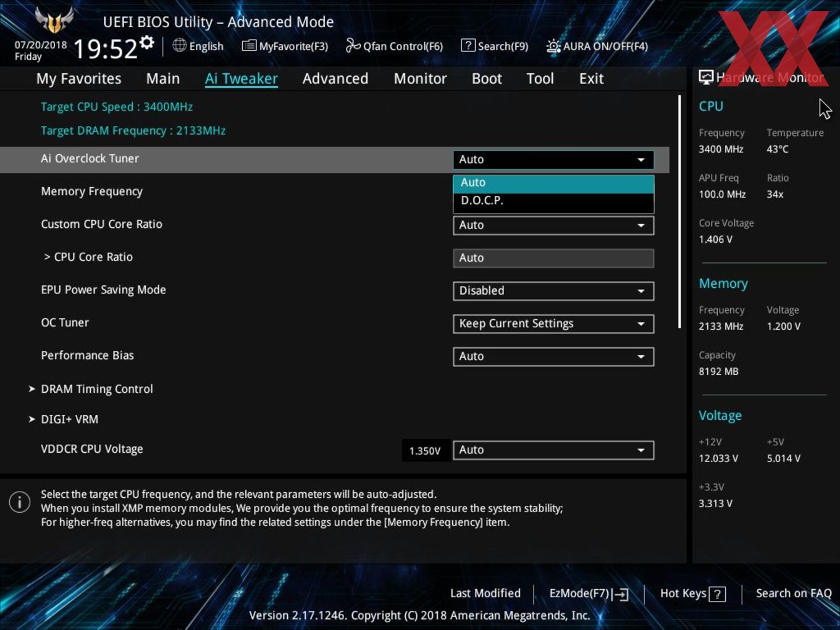
Task: Open OC Tuner Keep Current Settings dropdown
Action: click(x=553, y=324)
